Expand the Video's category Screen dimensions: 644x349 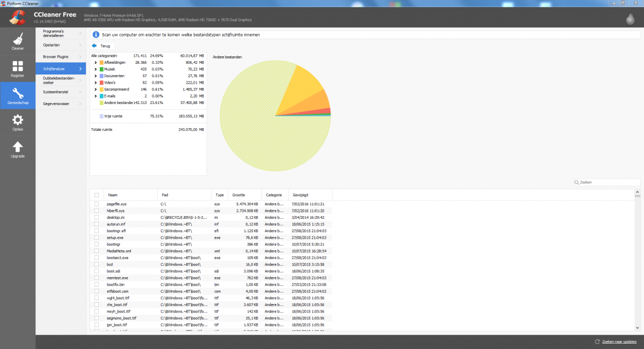[96, 83]
